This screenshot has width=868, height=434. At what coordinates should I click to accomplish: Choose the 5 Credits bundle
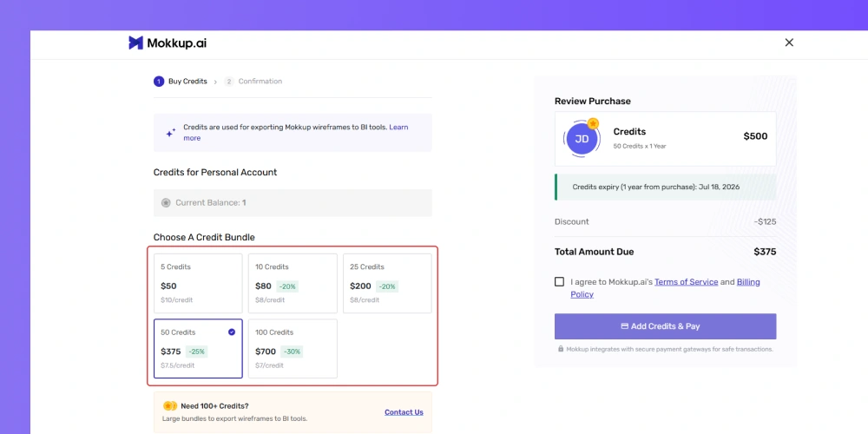(x=198, y=284)
